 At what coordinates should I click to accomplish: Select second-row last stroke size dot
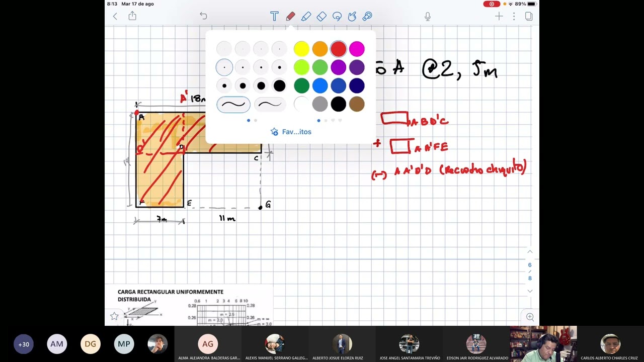[x=279, y=67]
